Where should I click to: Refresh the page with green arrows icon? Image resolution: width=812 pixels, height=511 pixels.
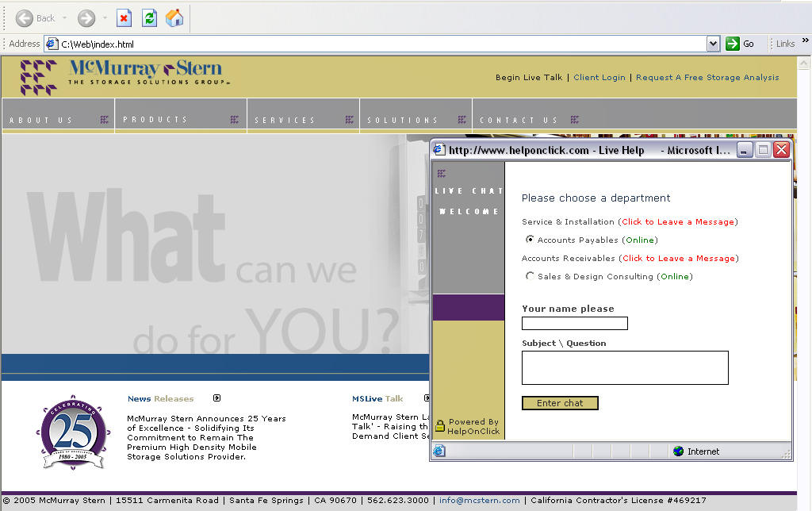(x=149, y=18)
